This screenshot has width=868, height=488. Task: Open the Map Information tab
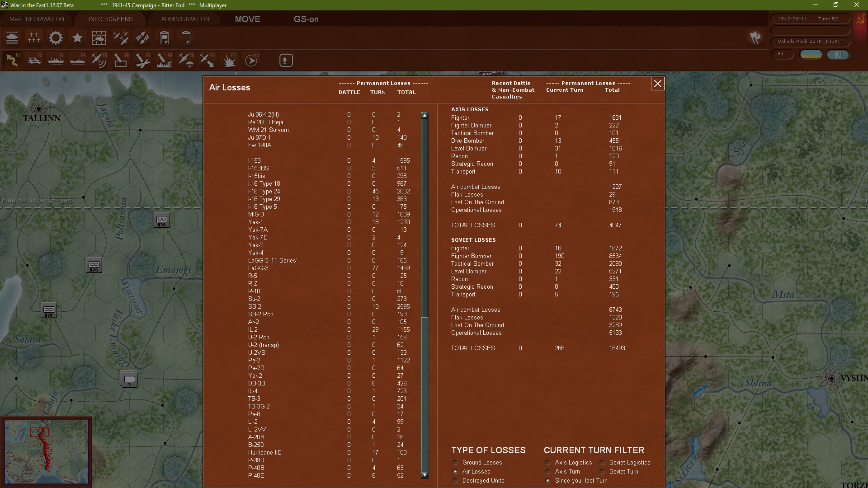37,19
